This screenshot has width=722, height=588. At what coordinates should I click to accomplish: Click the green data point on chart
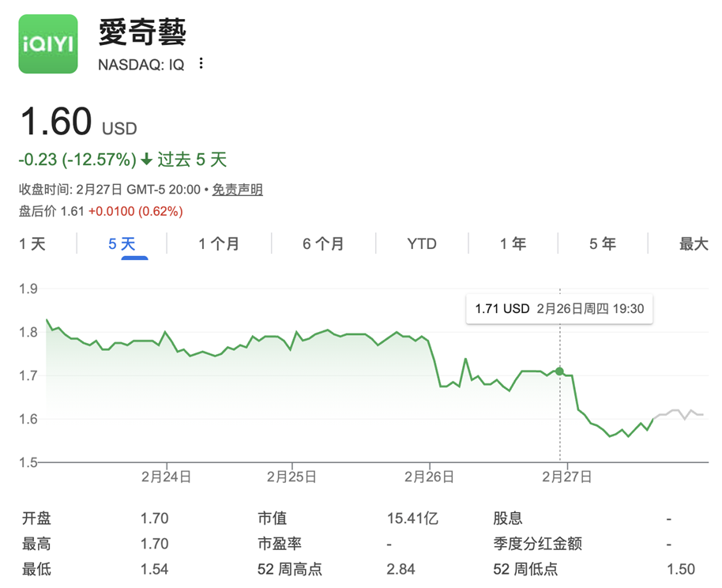tap(559, 371)
